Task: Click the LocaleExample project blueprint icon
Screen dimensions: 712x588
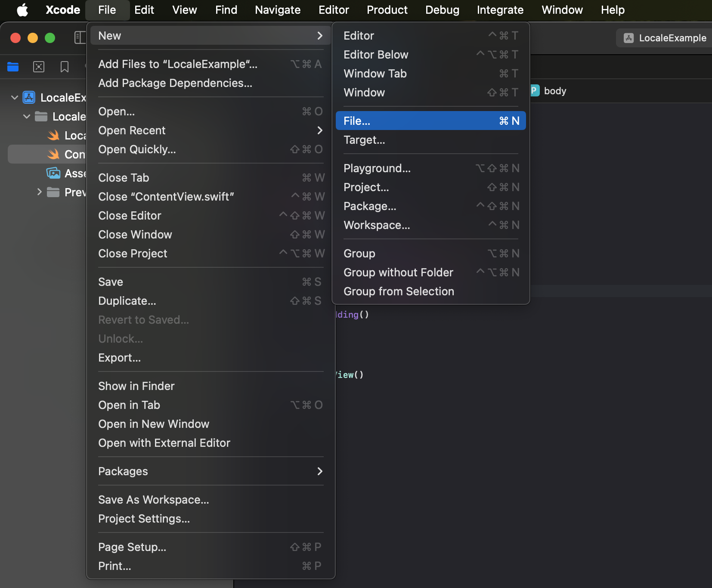Action: pyautogui.click(x=29, y=97)
